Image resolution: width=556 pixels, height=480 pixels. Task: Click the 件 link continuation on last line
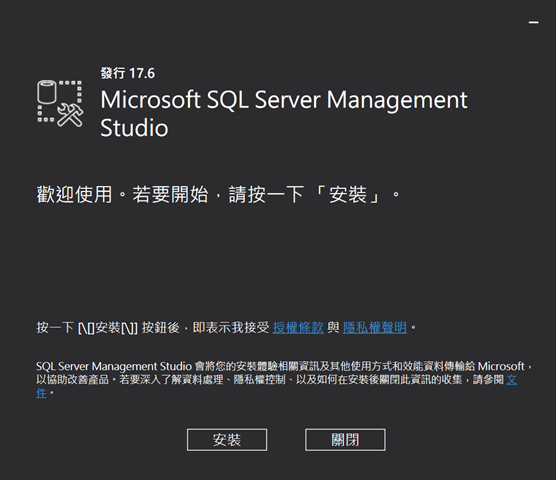(x=41, y=393)
